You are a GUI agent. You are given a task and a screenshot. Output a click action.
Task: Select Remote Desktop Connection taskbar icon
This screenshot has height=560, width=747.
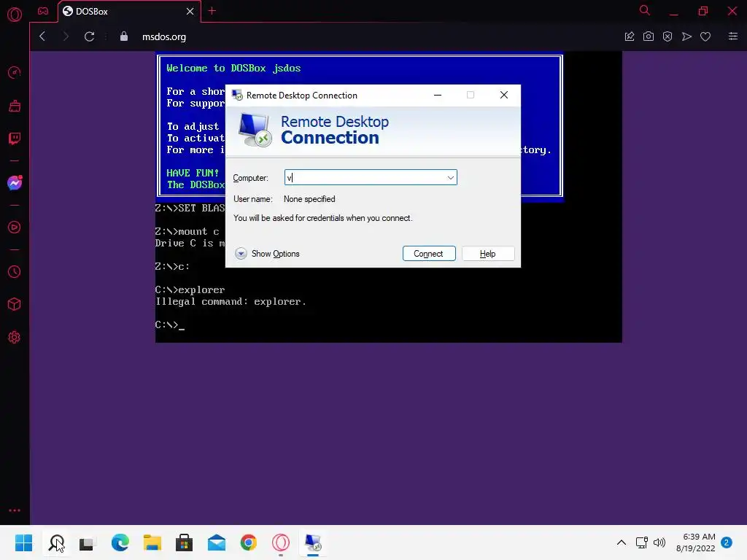(x=313, y=542)
